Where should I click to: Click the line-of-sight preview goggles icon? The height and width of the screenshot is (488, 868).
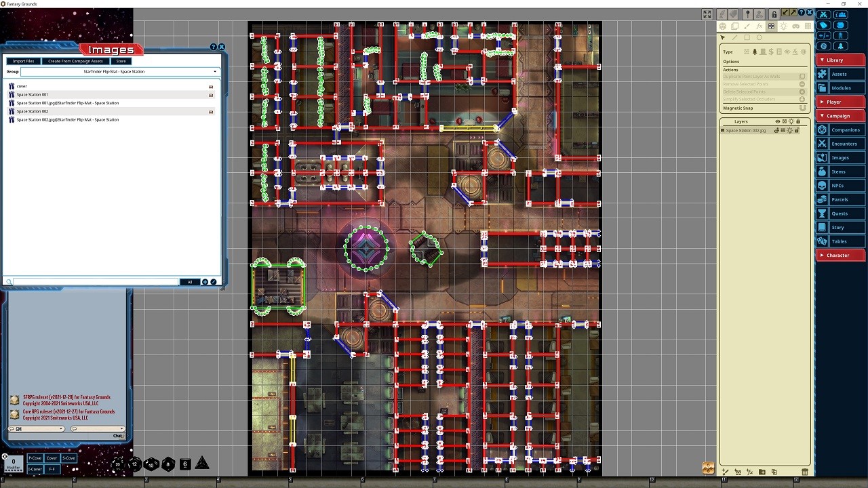coord(795,26)
